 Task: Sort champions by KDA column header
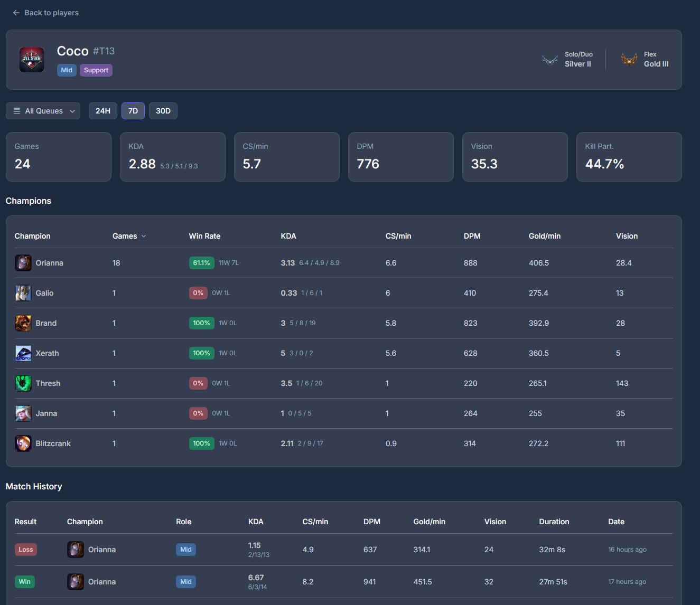click(288, 236)
